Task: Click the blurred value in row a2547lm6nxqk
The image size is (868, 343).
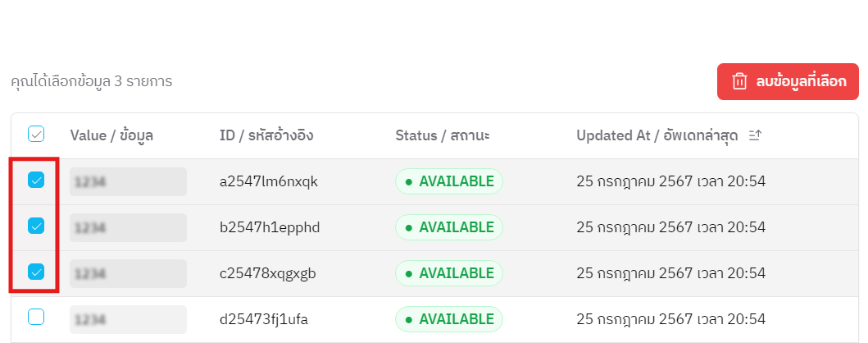Action: coord(128,181)
